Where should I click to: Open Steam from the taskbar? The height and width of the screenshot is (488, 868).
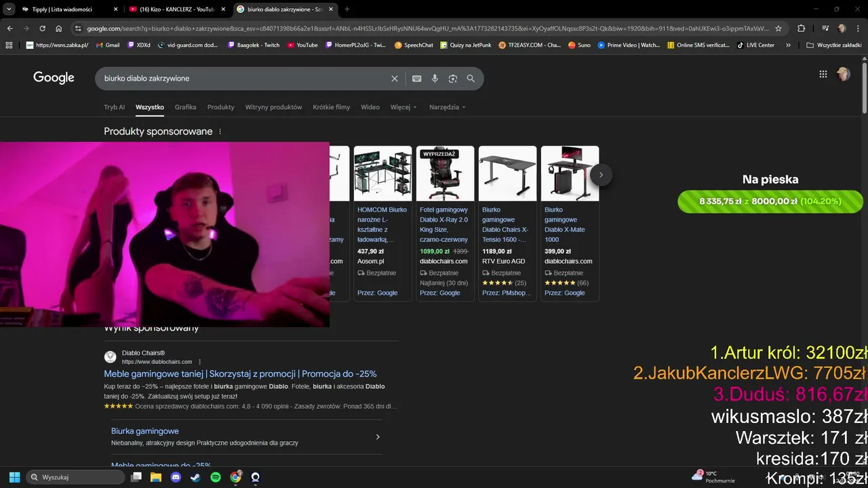[x=195, y=477]
